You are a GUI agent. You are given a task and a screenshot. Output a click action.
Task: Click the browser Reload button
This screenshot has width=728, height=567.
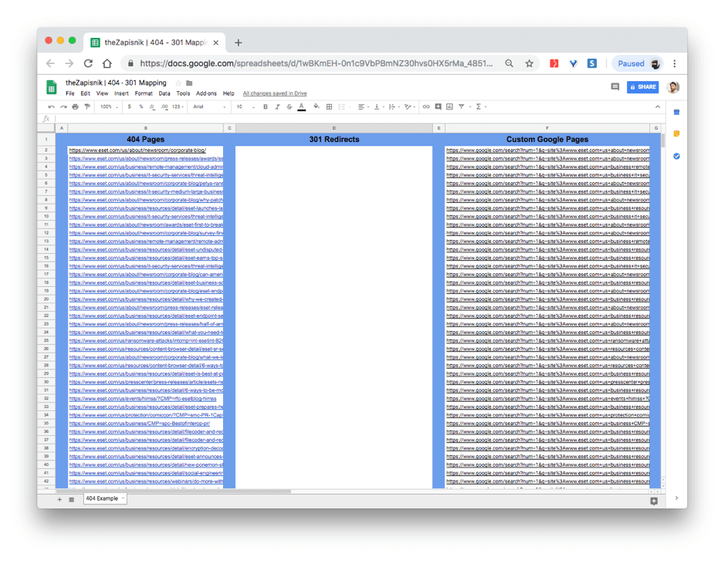[x=88, y=63]
